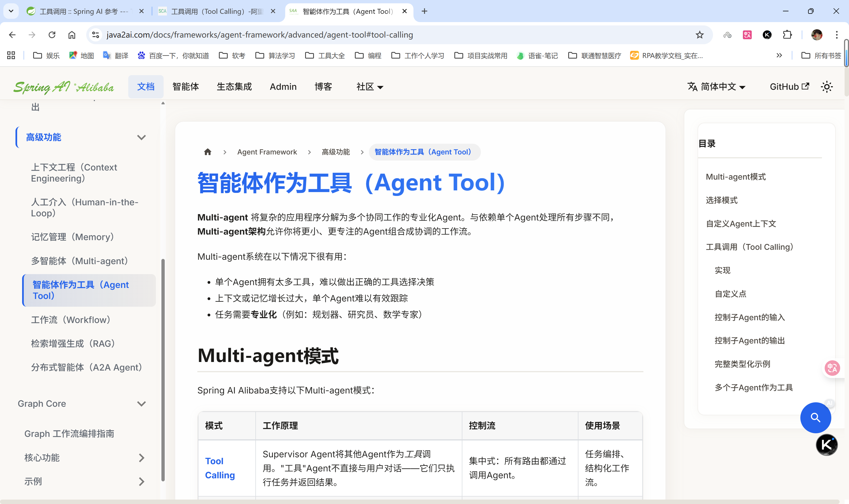Click the home icon in breadcrumb

(208, 152)
